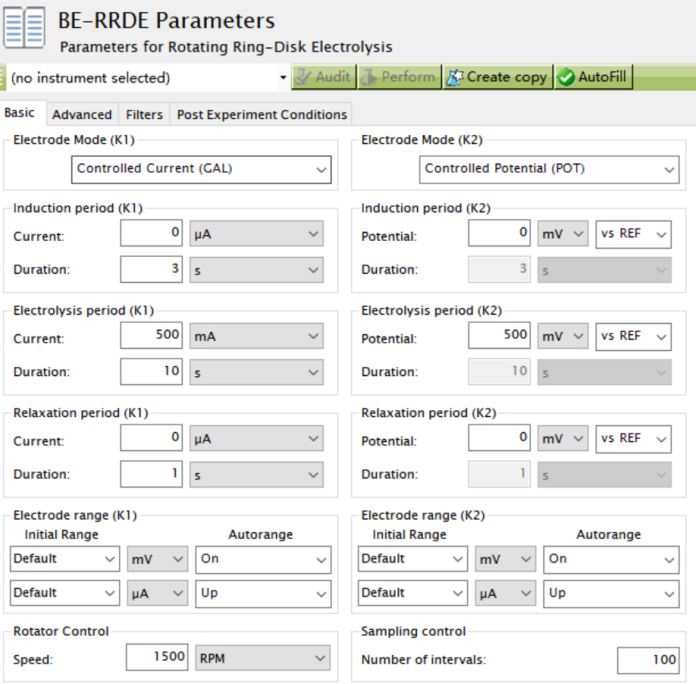Expand the Electrode Mode (K2) dropdown
Screen dimensions: 696x684
pyautogui.click(x=548, y=169)
